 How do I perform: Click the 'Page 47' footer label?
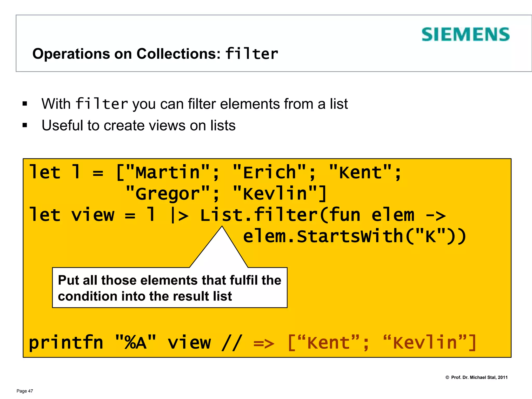click(25, 391)
